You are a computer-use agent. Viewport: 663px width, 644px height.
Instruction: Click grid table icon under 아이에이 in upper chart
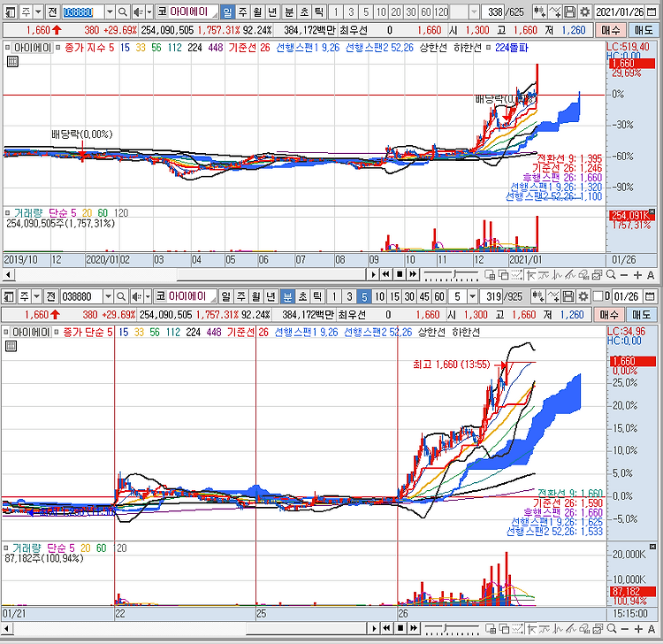click(x=12, y=62)
